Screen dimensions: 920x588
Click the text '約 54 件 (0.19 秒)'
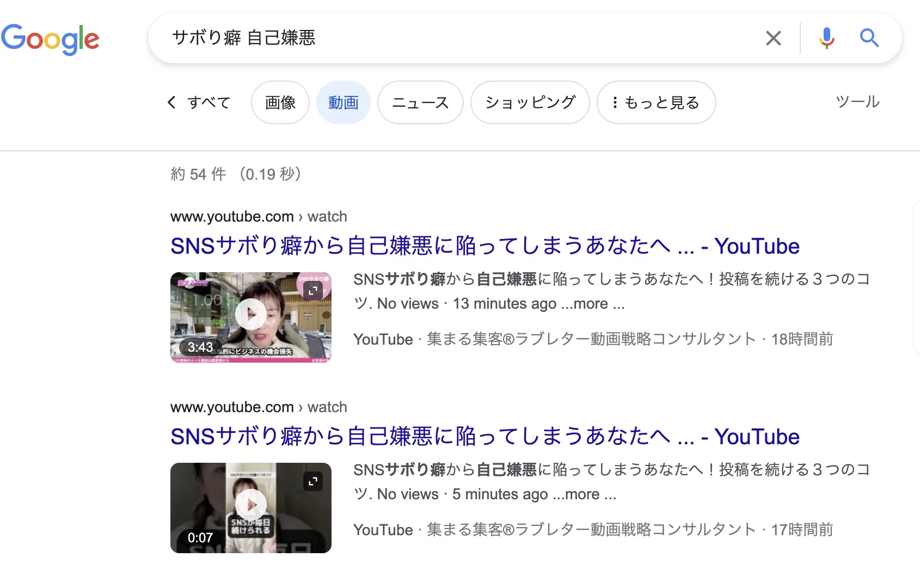[x=236, y=174]
